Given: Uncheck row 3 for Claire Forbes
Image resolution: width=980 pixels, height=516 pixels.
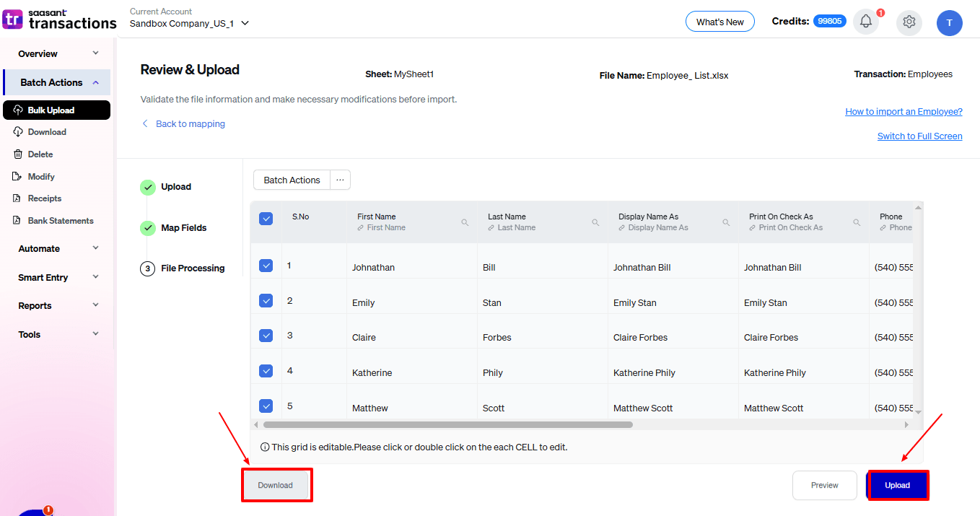Looking at the screenshot, I should 266,335.
